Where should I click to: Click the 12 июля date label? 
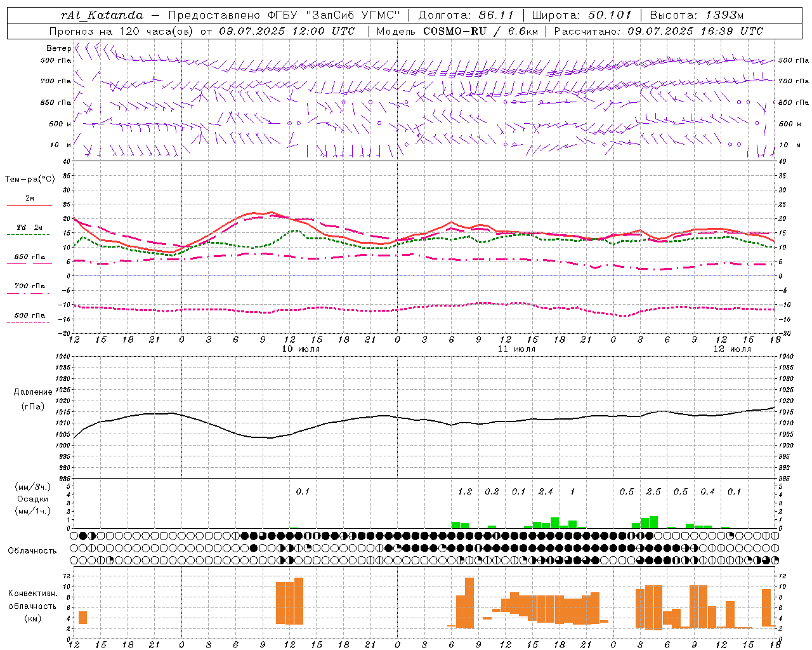(x=732, y=349)
